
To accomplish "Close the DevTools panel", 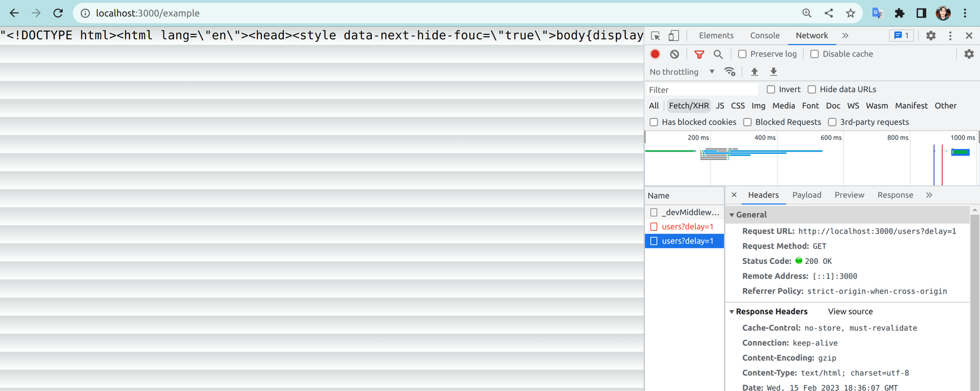I will pyautogui.click(x=969, y=36).
